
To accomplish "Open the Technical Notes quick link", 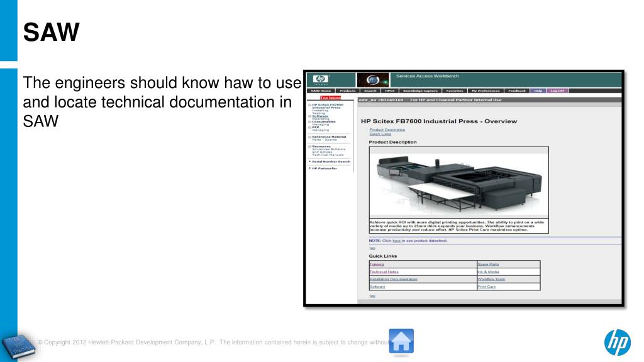I will [384, 271].
